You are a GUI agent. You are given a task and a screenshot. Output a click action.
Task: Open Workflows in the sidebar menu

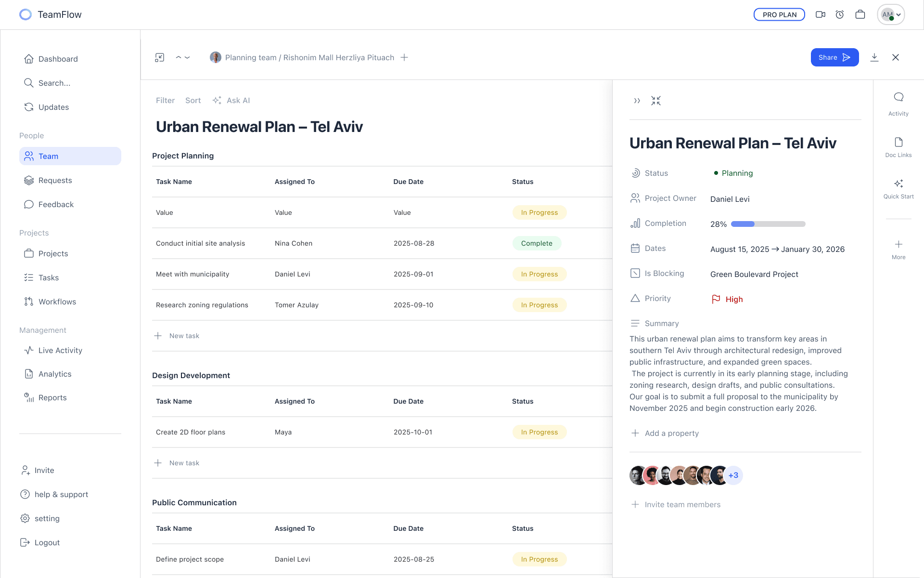click(x=57, y=302)
